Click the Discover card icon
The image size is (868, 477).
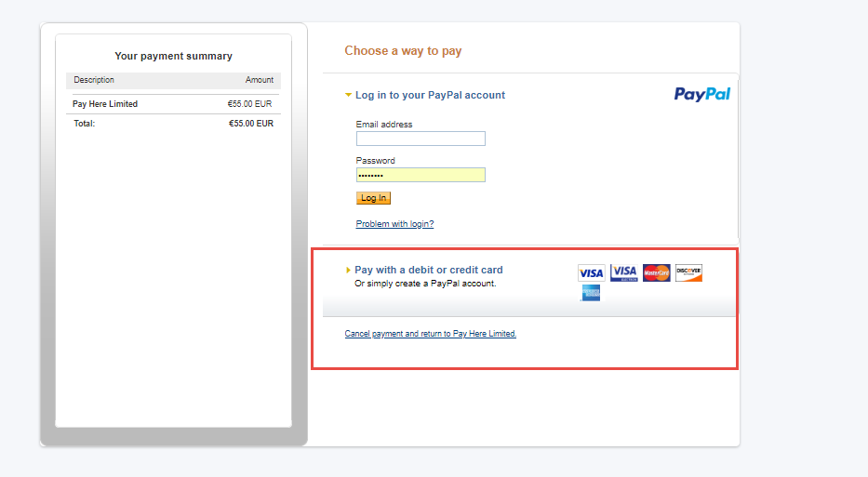point(688,272)
